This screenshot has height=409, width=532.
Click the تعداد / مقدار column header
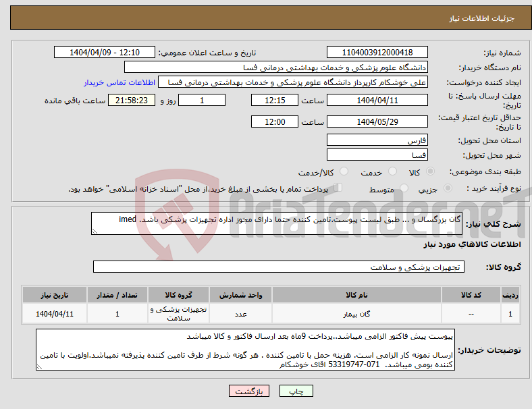[x=117, y=295]
